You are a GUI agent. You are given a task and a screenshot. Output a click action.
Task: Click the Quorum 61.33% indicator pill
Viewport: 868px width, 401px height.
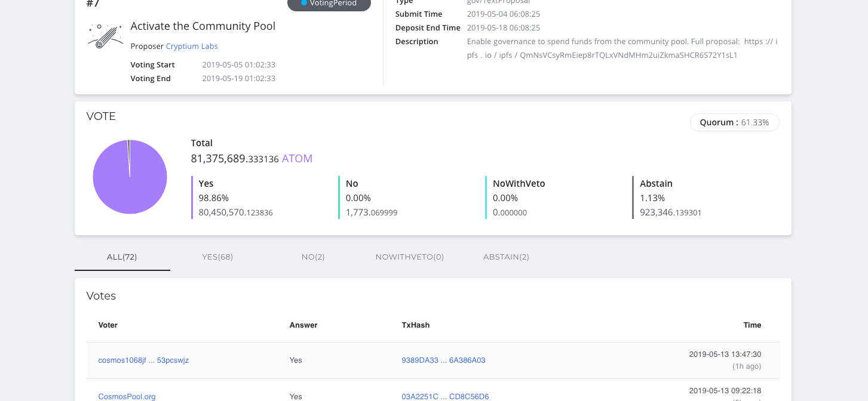(734, 122)
